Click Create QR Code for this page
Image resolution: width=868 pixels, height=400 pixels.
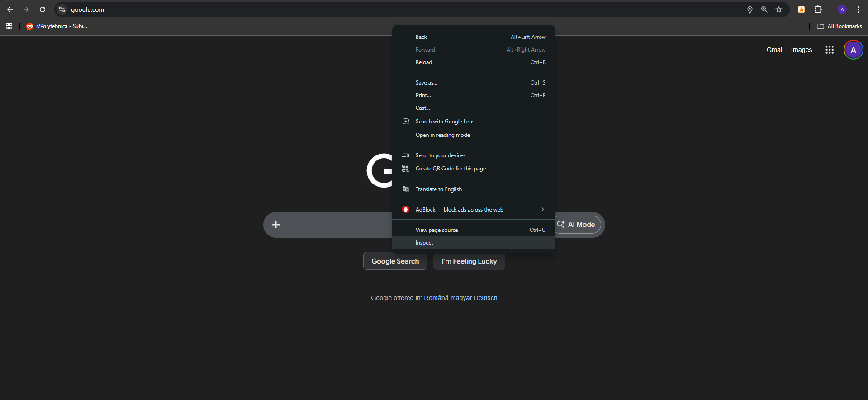(x=451, y=169)
